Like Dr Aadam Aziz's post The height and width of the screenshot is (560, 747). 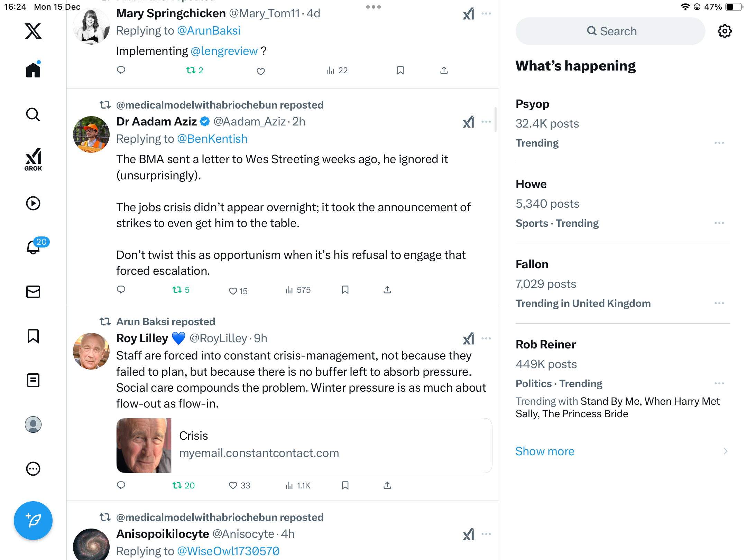[233, 291]
